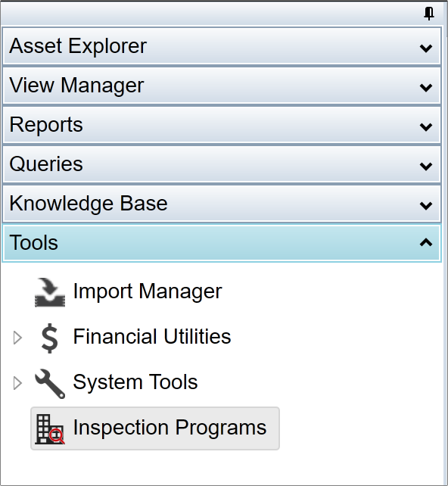This screenshot has height=486, width=448.
Task: Click the Financial Utilities dollar icon
Action: 50,338
